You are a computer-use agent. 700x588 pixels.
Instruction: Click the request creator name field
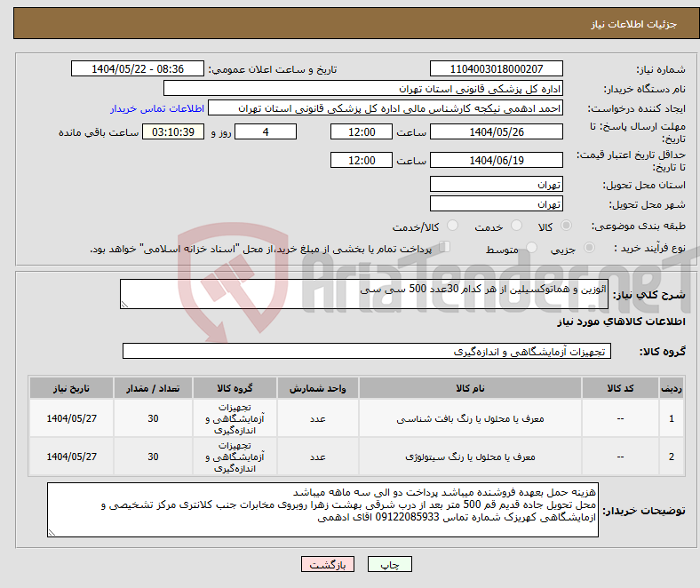[x=386, y=108]
